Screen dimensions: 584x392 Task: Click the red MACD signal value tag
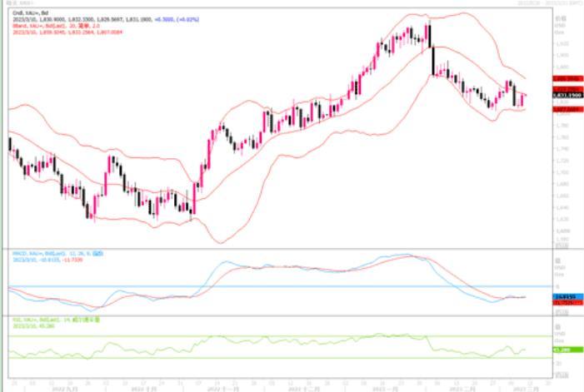(567, 303)
